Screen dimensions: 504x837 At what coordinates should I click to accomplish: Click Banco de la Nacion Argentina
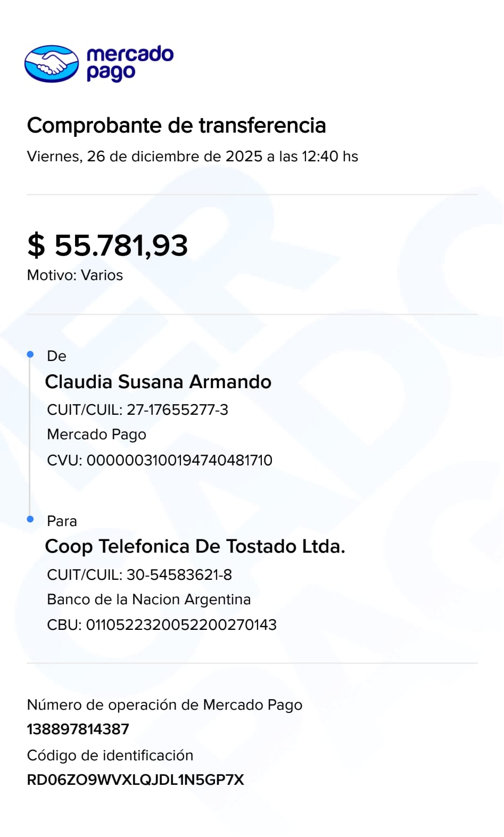[148, 600]
